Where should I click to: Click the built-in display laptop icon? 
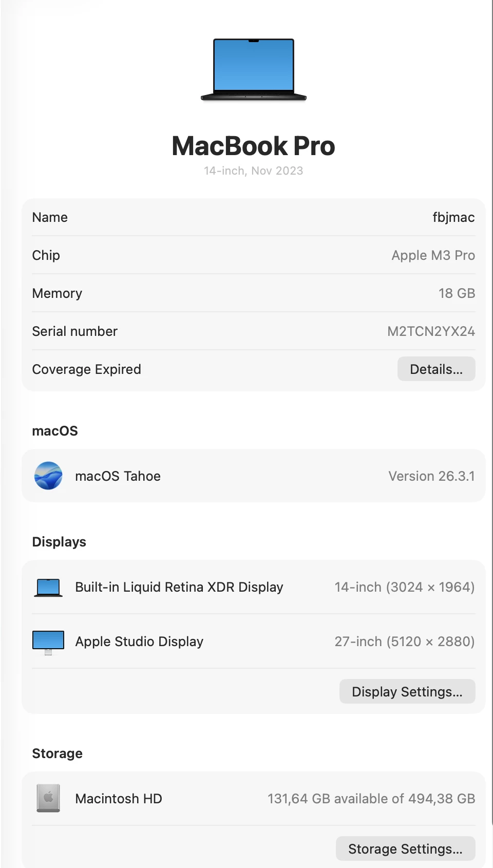[48, 588]
